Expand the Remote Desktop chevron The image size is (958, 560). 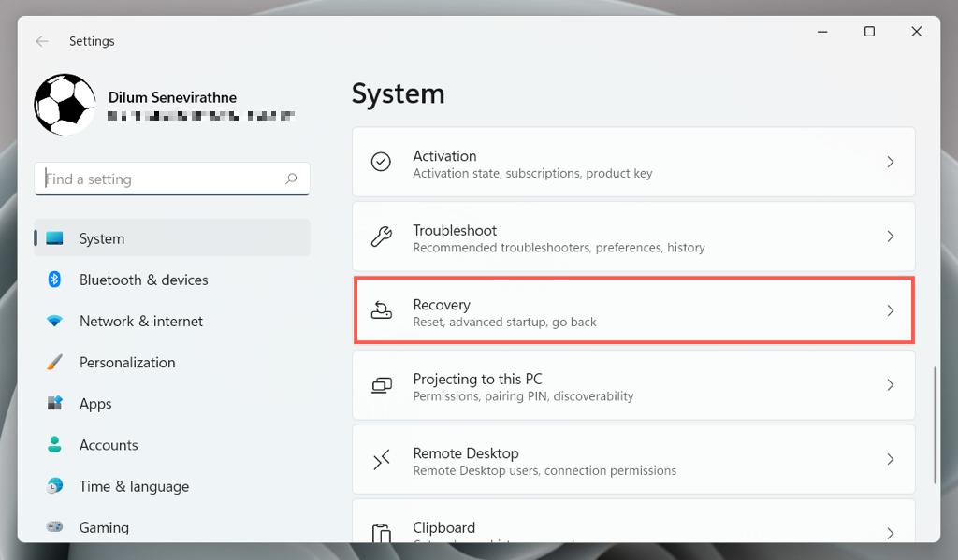coord(891,460)
